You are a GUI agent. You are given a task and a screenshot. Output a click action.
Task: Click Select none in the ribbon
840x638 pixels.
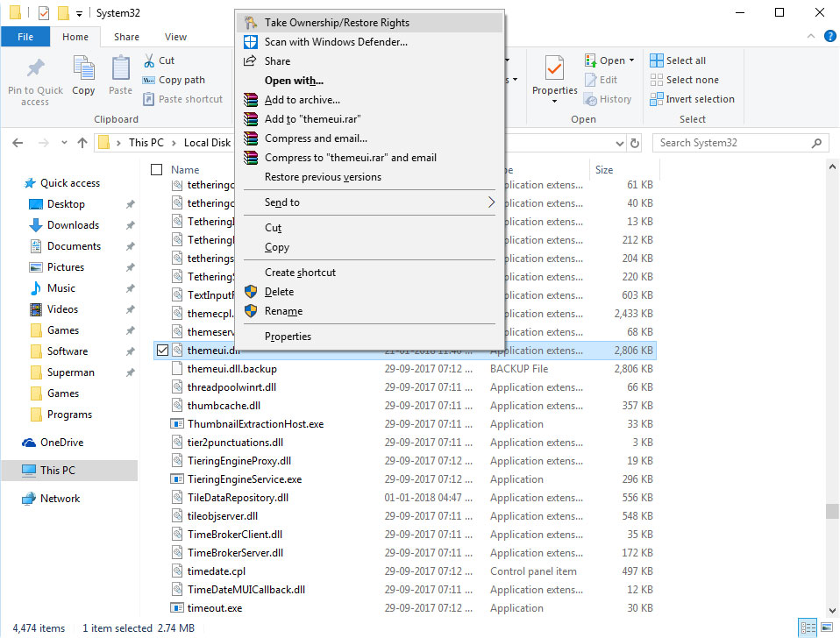(x=684, y=80)
